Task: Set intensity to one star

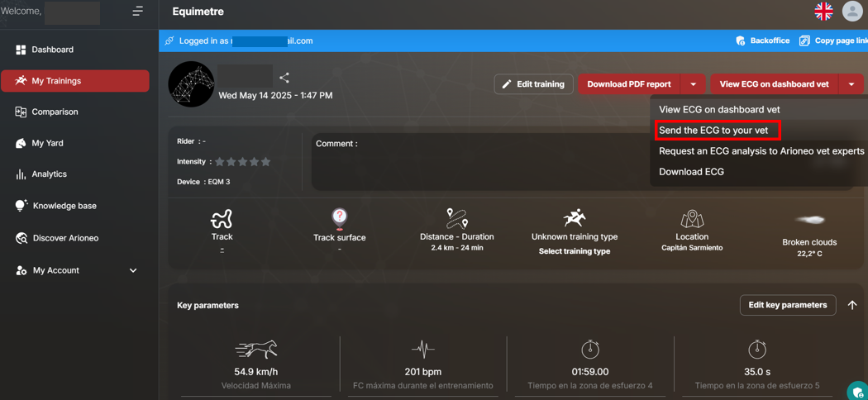Action: (220, 162)
